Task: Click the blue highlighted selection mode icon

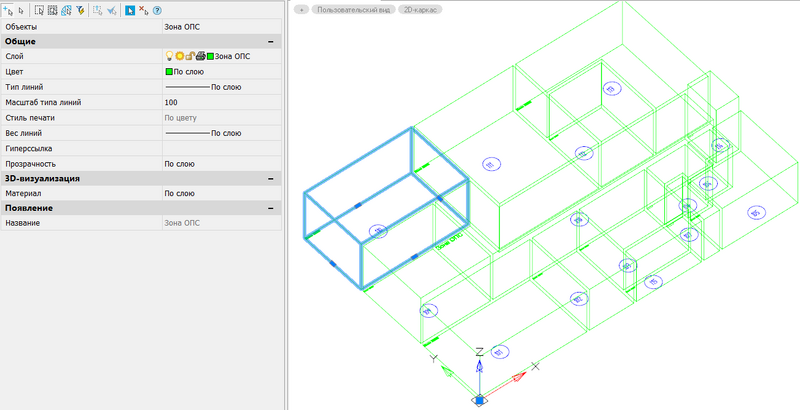Action: coord(129,10)
